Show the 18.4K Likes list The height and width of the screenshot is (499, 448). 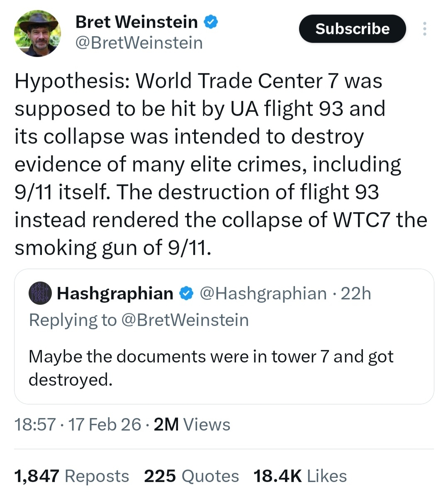[x=300, y=476]
